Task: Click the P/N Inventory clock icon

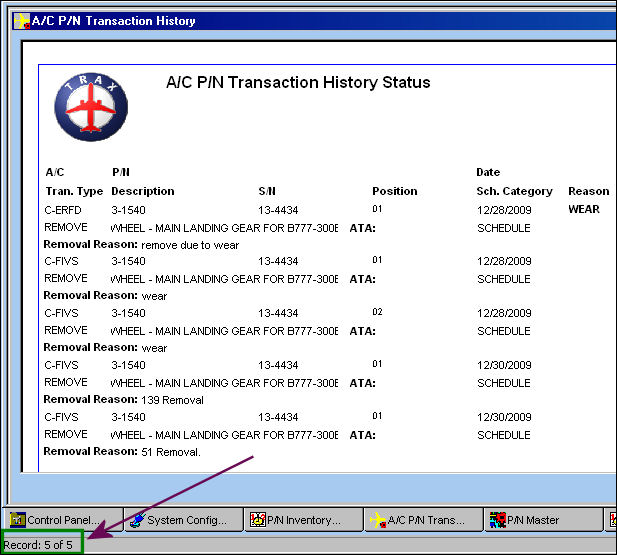Action: (x=258, y=520)
